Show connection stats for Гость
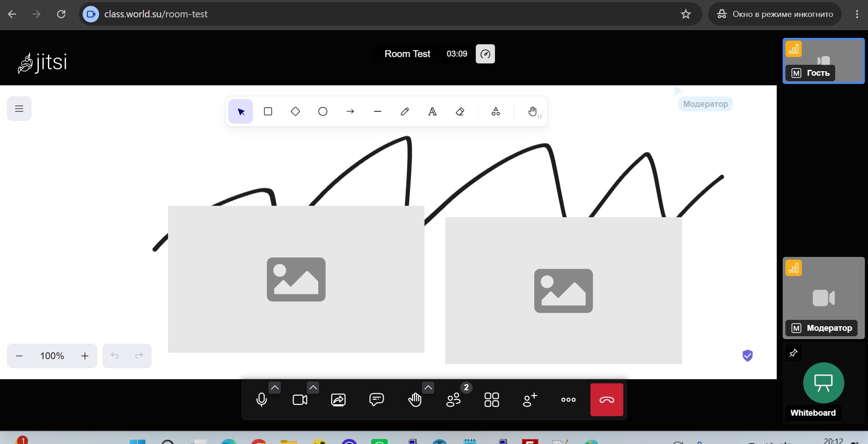868x444 pixels. [x=794, y=49]
